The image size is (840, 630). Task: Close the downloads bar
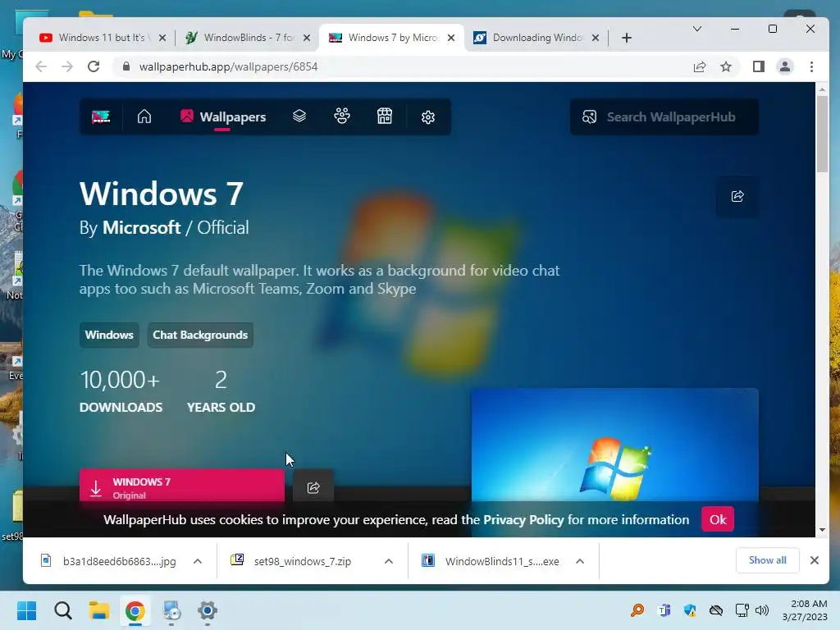click(815, 559)
